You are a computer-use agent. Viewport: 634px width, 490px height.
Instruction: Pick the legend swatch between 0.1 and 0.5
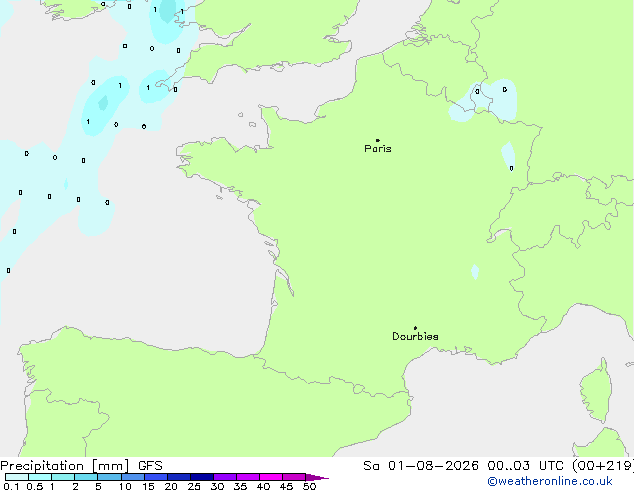(17, 477)
